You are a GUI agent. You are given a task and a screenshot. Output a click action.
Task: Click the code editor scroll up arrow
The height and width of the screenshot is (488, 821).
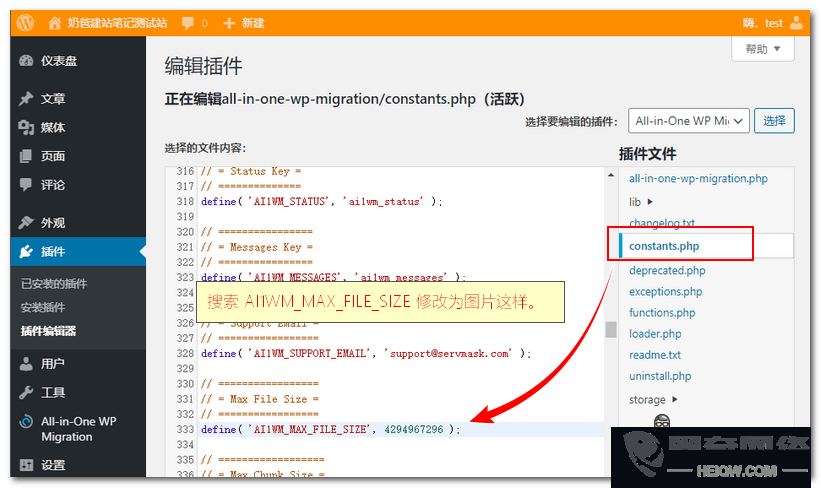[611, 175]
